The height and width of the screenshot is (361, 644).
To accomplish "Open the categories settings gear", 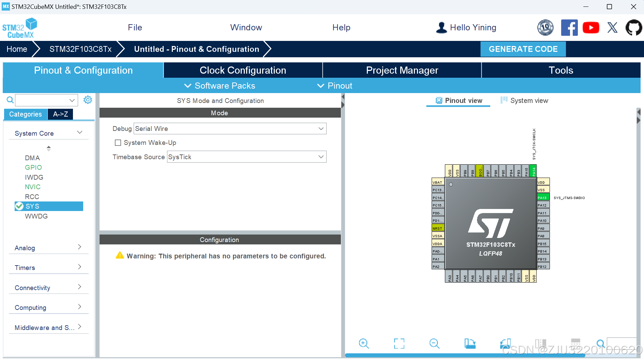I will click(x=88, y=100).
